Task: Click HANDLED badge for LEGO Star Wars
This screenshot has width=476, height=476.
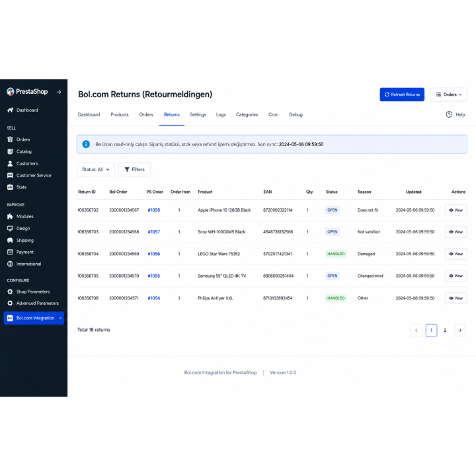Action: [336, 254]
